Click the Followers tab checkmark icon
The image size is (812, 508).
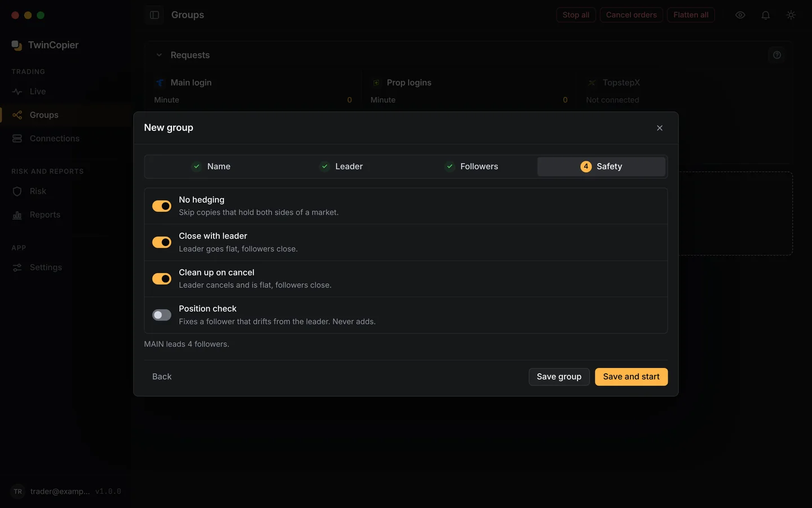pos(450,167)
